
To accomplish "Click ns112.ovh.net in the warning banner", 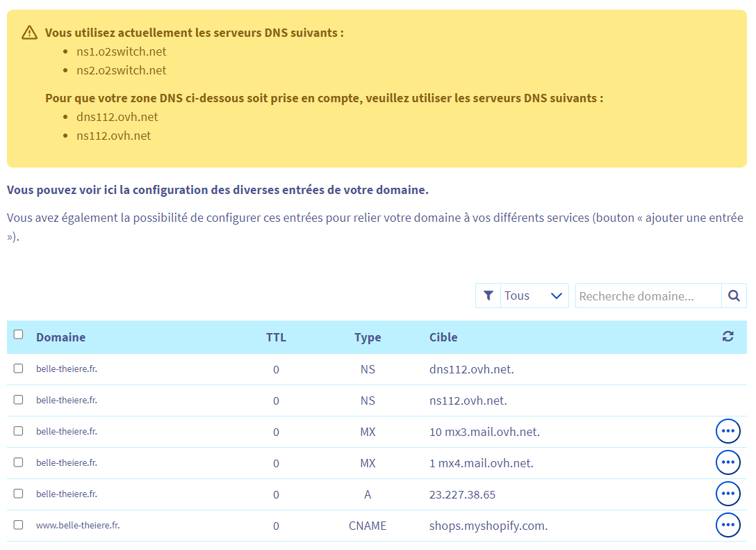I will coord(113,136).
